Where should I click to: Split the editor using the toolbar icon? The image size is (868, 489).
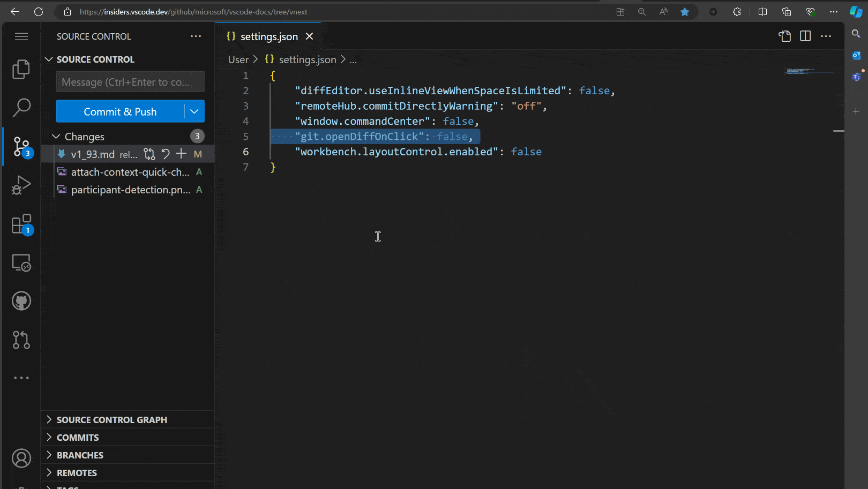coord(805,36)
